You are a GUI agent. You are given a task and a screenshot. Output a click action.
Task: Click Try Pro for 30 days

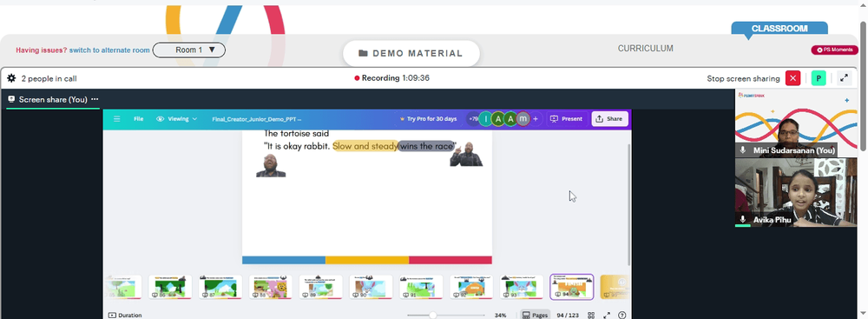tap(428, 119)
